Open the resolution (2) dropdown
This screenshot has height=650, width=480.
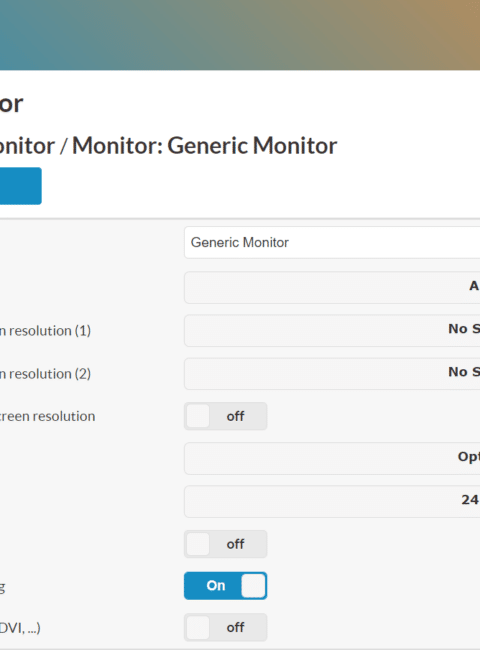click(x=332, y=374)
